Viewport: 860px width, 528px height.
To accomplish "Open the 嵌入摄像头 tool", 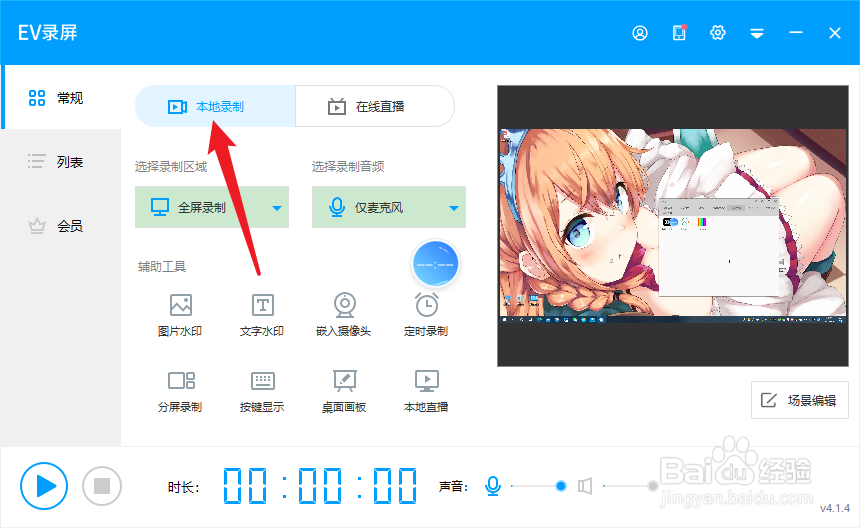I will (344, 315).
